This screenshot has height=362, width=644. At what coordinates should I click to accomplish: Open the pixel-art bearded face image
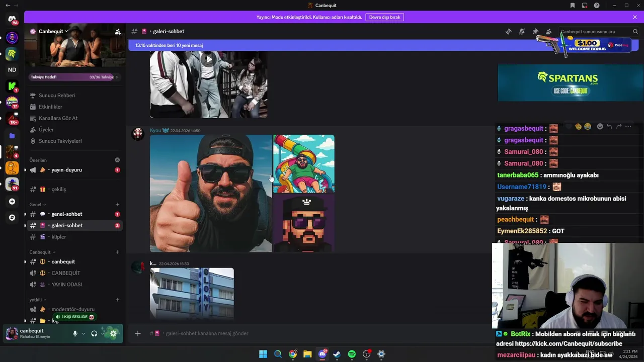click(304, 223)
